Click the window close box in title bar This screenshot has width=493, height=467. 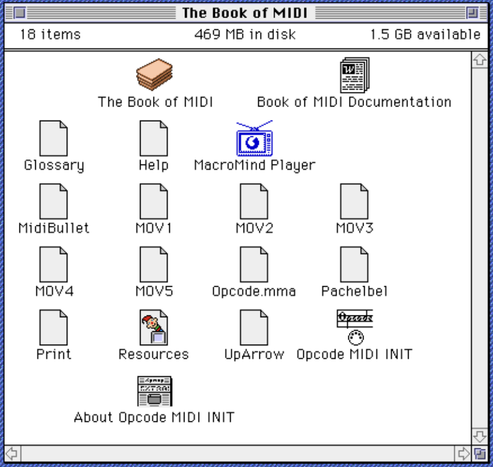(20, 13)
